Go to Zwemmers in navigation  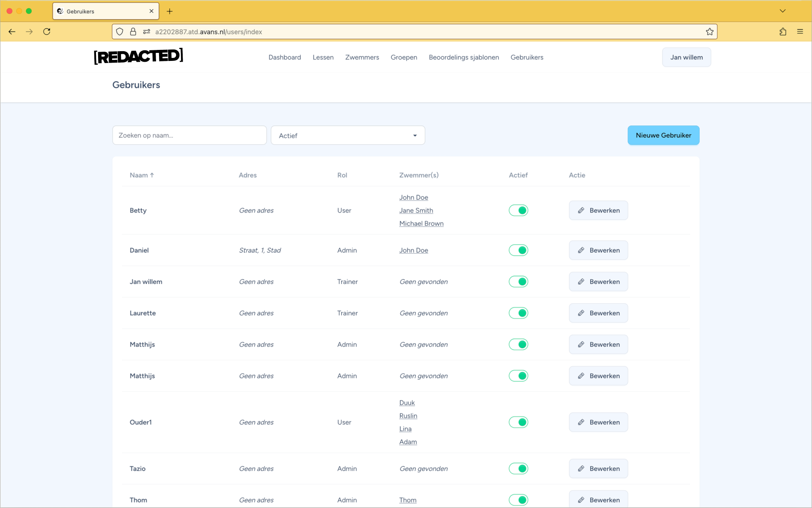(362, 57)
